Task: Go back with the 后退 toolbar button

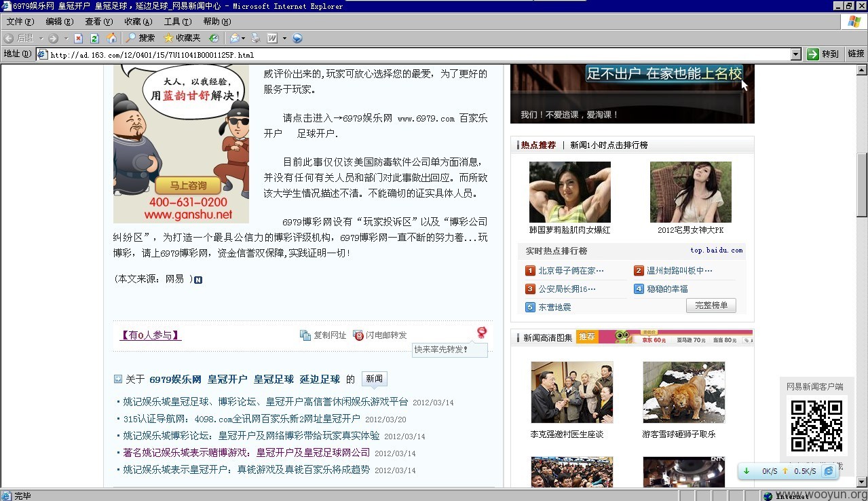Action: click(x=19, y=38)
